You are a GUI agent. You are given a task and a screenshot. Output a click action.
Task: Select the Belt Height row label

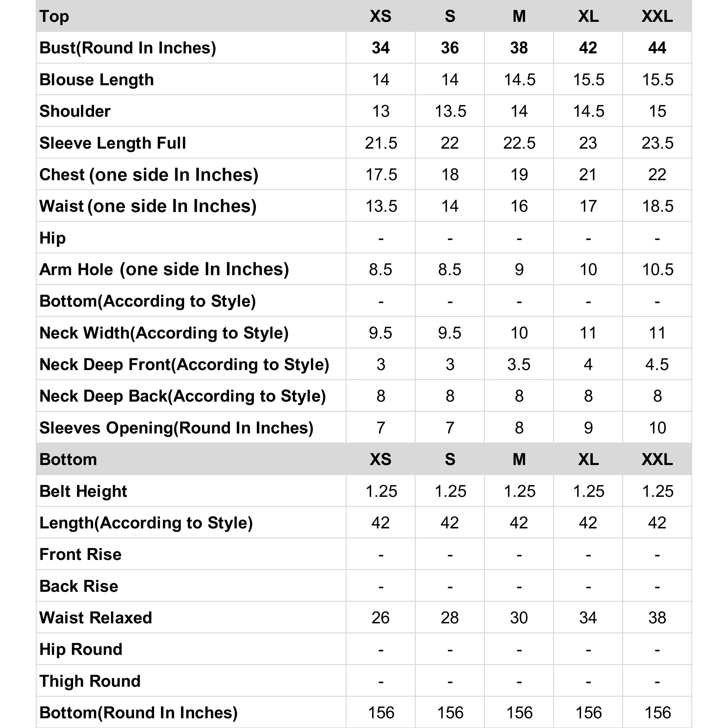click(83, 491)
